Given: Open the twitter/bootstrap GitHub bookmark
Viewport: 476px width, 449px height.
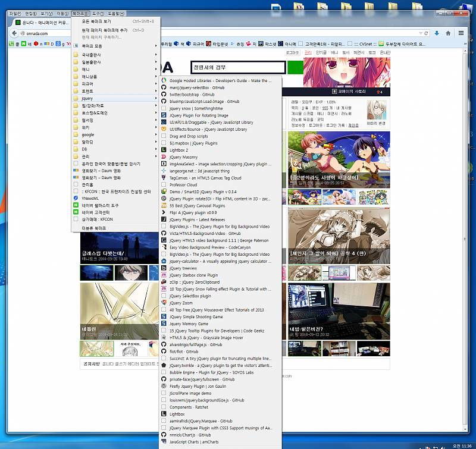Looking at the screenshot, I should (x=192, y=94).
